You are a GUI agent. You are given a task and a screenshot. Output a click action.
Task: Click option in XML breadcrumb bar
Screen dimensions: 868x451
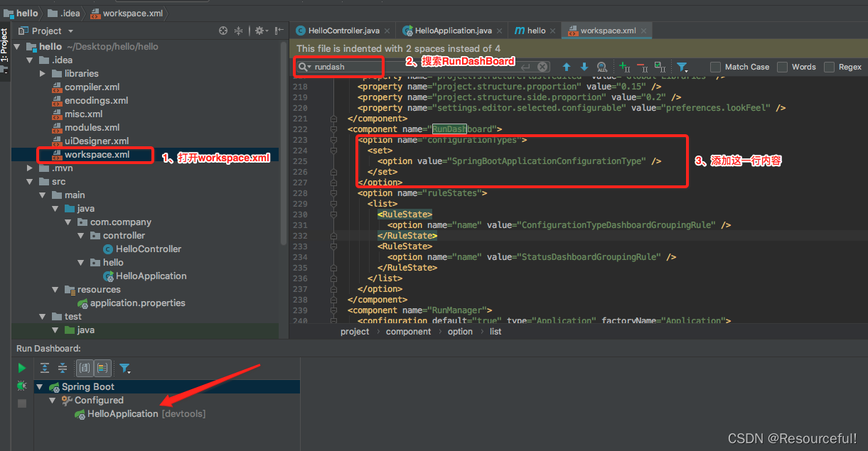460,332
